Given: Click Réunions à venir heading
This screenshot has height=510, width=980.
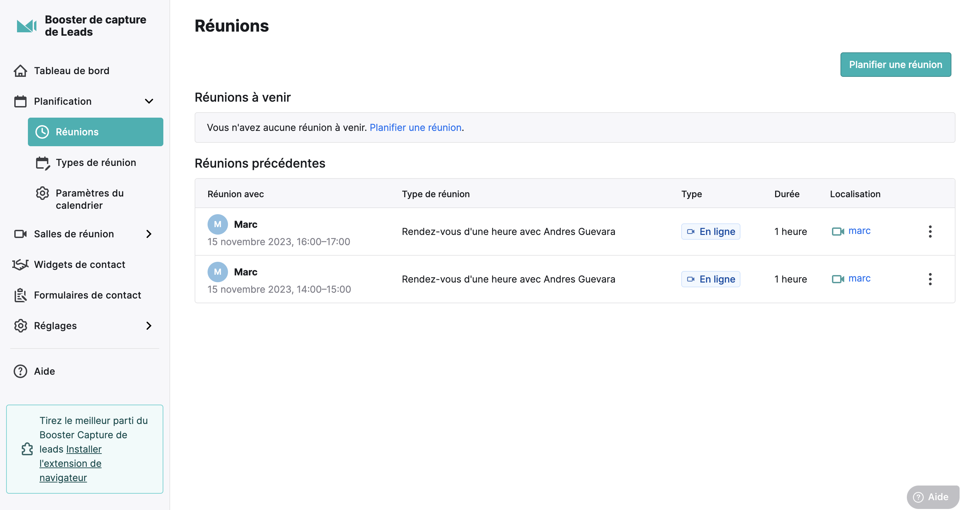Looking at the screenshot, I should (243, 97).
